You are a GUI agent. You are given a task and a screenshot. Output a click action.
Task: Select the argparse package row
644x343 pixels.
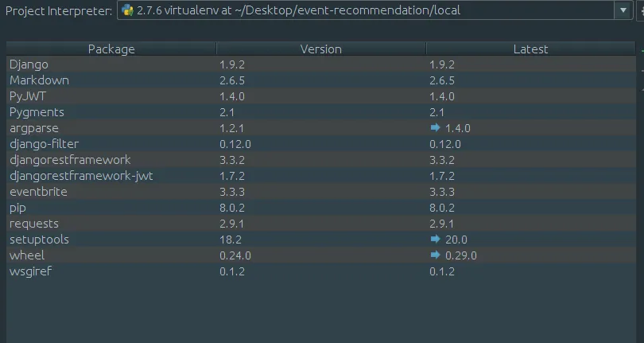pos(321,128)
